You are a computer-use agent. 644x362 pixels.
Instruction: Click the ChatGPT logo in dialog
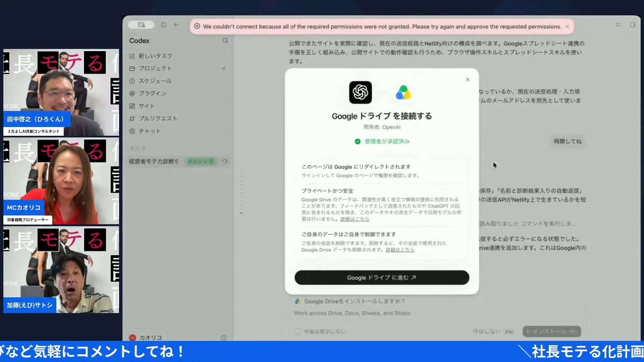pyautogui.click(x=361, y=93)
